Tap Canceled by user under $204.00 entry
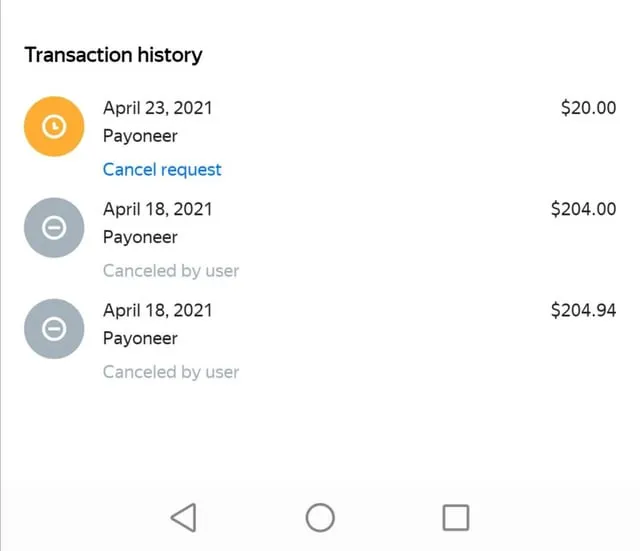The width and height of the screenshot is (640, 551). pos(171,271)
